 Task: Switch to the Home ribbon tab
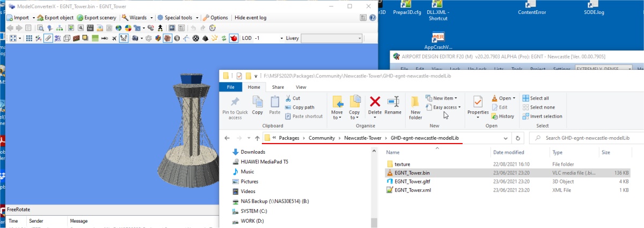click(254, 87)
